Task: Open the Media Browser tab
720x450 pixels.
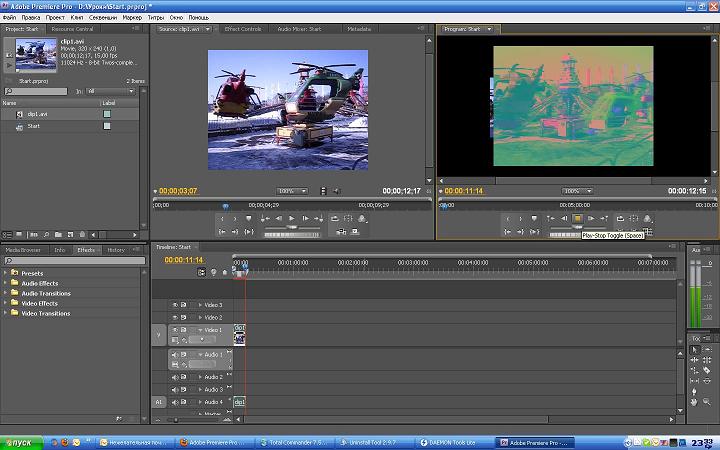Action: pos(23,250)
